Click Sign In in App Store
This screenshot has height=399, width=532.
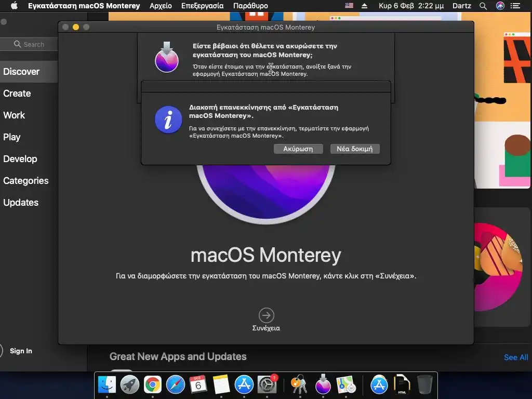[x=21, y=351]
